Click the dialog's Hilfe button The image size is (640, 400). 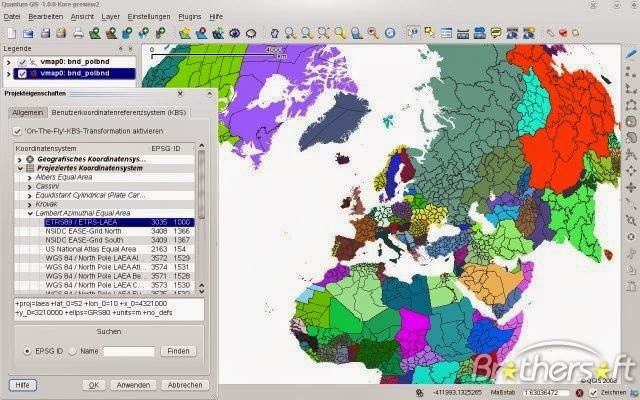click(22, 385)
